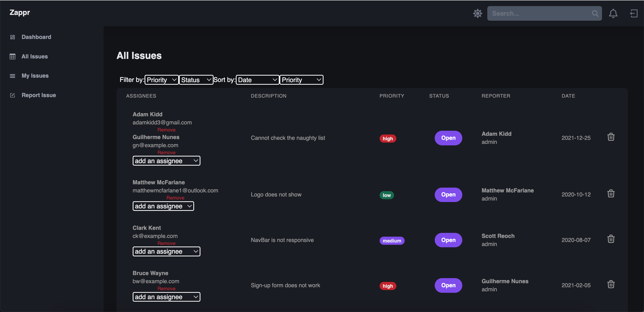Open Report Issue page from sidebar
This screenshot has height=312, width=644.
39,95
